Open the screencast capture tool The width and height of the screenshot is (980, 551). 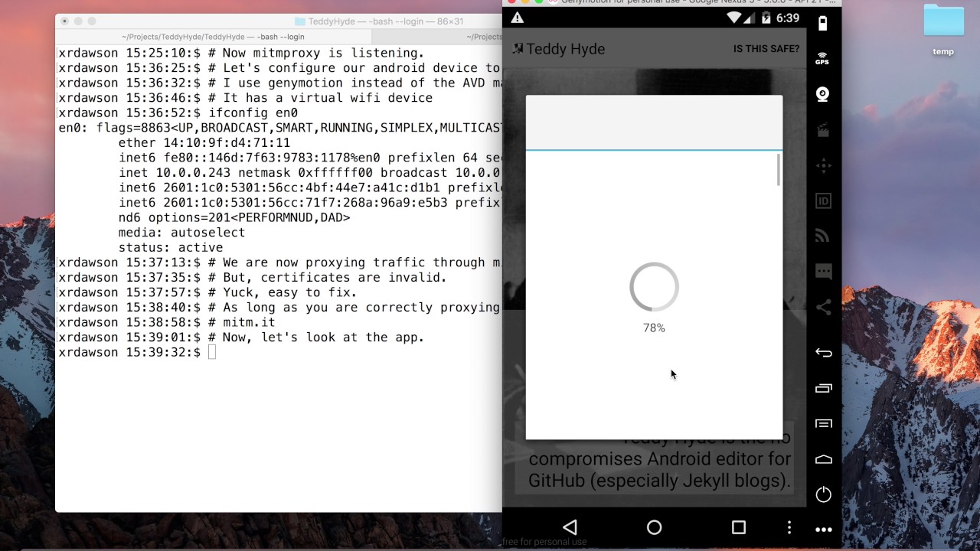[x=823, y=130]
